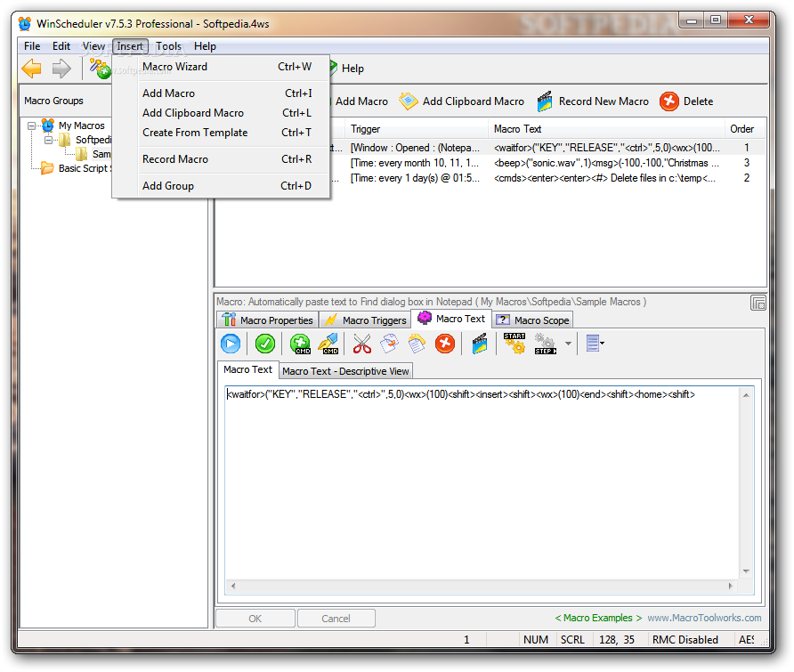Click the blue Run macro play icon

231,344
